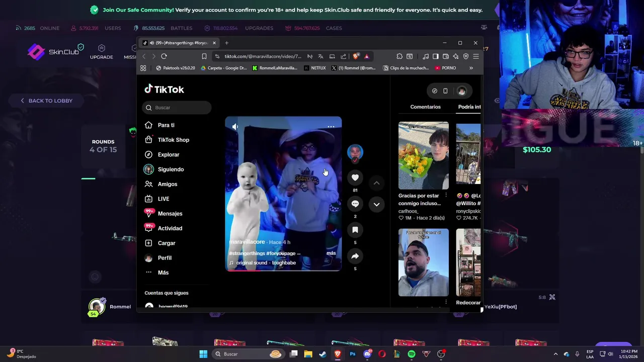Image resolution: width=644 pixels, height=362 pixels.
Task: Open the Brave main hamburger menu
Action: tap(475, 56)
